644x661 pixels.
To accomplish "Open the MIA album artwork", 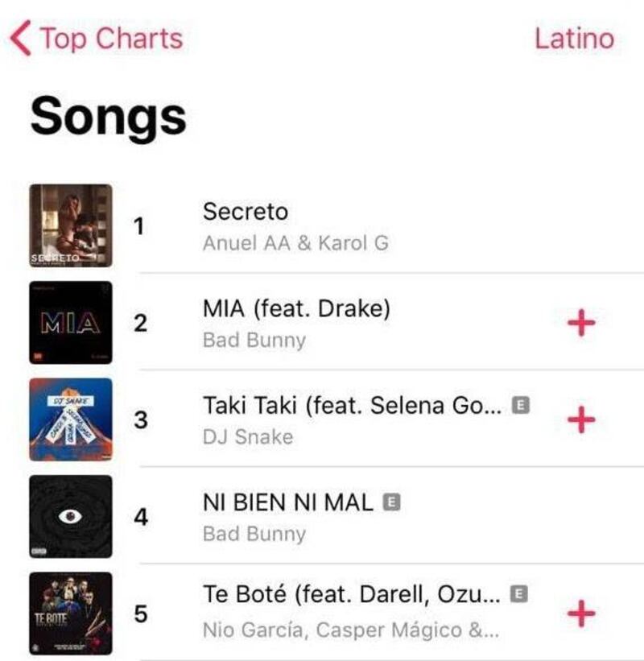I will pyautogui.click(x=71, y=323).
